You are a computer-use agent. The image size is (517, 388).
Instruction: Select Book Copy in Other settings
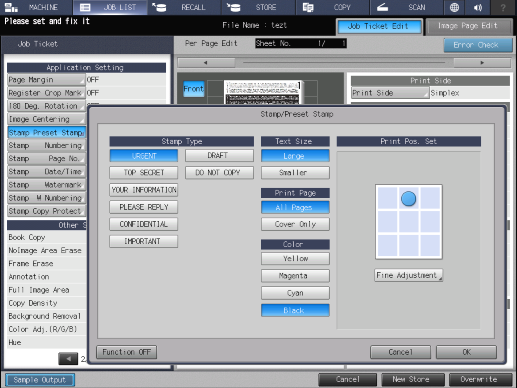[x=46, y=238]
